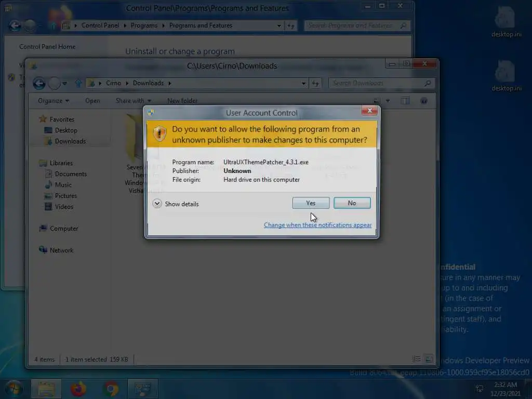The height and width of the screenshot is (399, 532).
Task: Open the view options dropdown arrow
Action: point(388,101)
